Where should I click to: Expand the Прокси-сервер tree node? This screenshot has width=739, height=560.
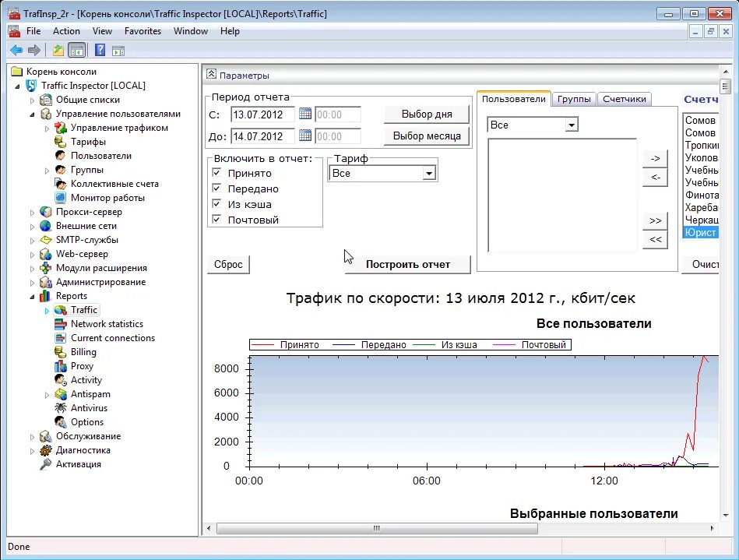click(33, 211)
